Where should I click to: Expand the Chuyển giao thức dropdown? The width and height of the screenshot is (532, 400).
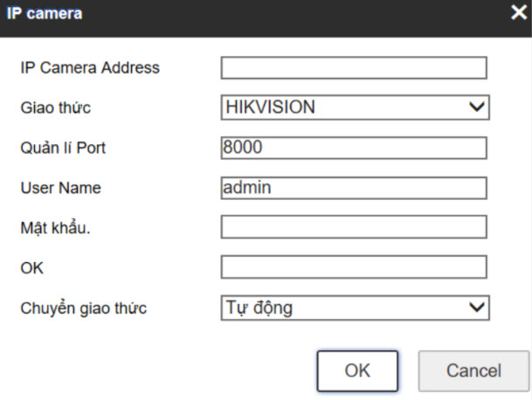[x=345, y=307]
